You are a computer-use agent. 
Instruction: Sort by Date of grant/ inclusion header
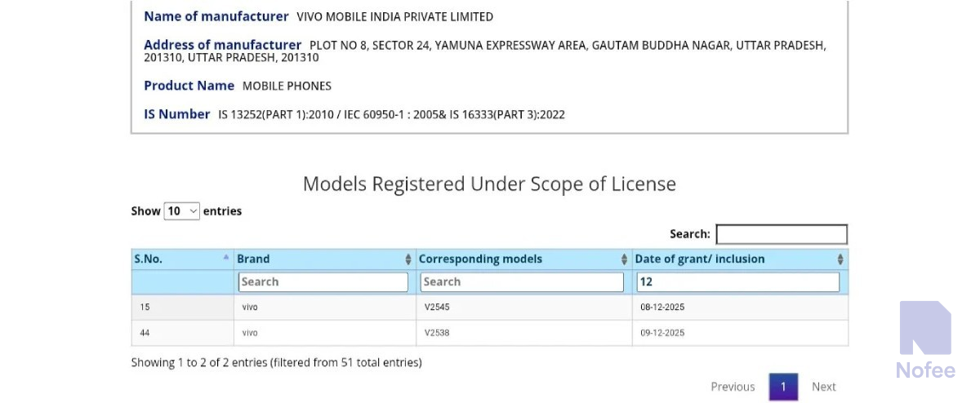699,259
